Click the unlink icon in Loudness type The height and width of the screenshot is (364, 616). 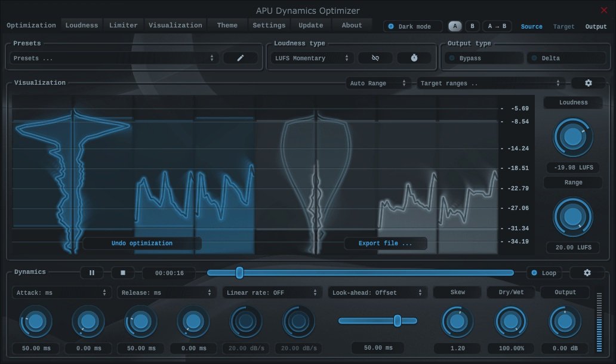(x=375, y=58)
